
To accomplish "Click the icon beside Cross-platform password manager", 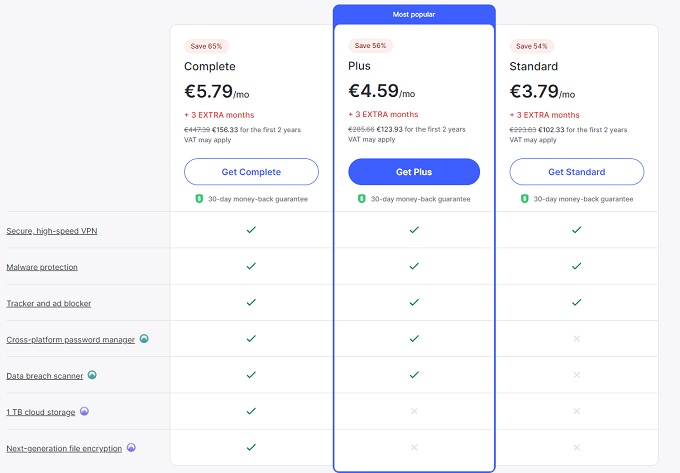I will click(x=144, y=339).
